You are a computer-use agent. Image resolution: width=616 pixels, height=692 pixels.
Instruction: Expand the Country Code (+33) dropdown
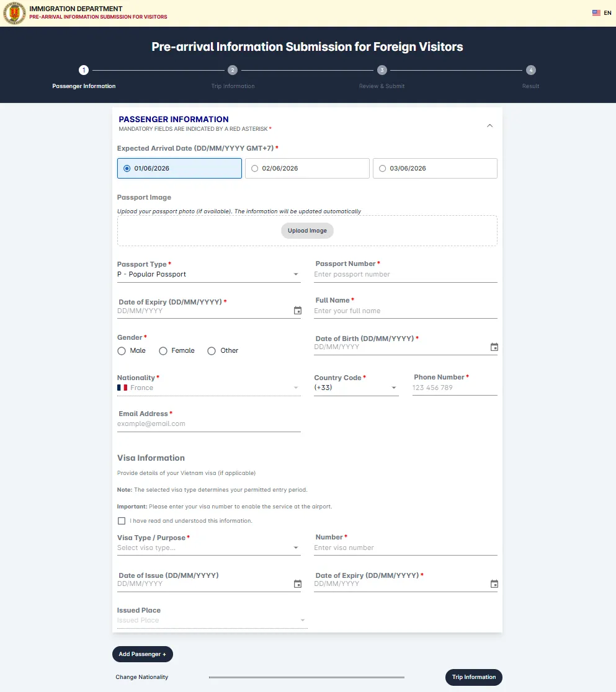356,388
